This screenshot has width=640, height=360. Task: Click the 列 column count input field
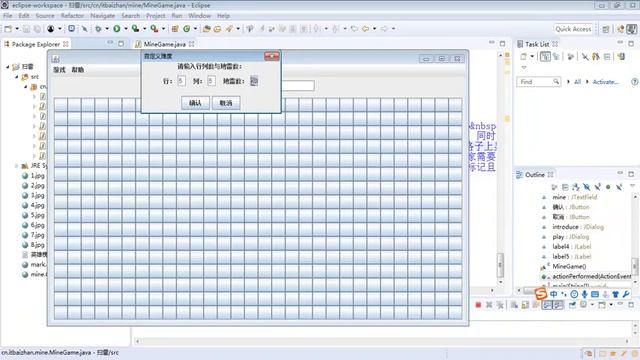211,81
